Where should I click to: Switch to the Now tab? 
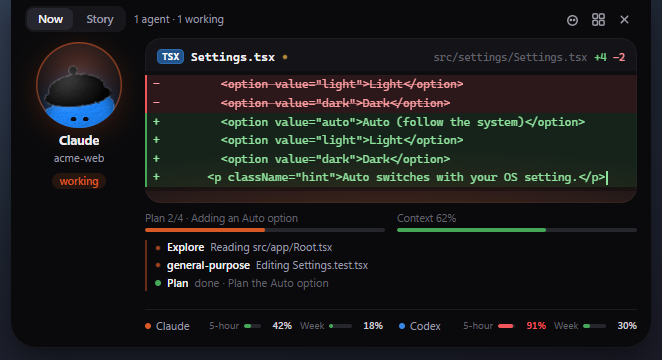pos(50,19)
